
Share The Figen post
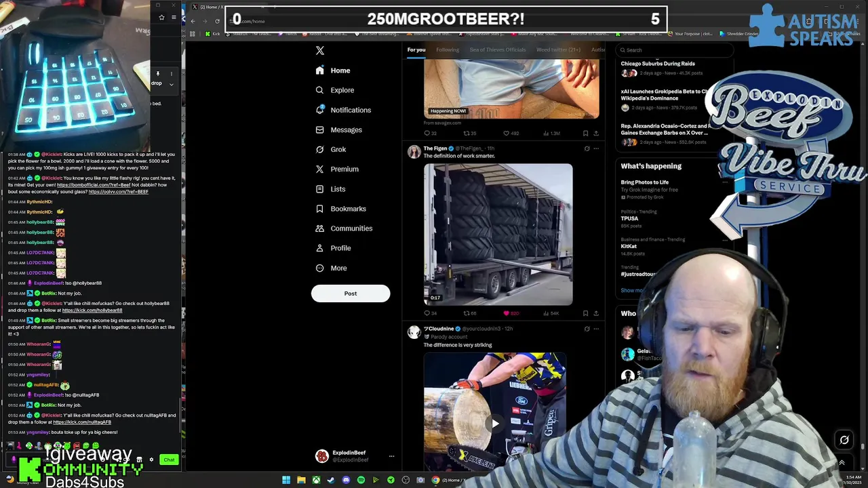(596, 313)
